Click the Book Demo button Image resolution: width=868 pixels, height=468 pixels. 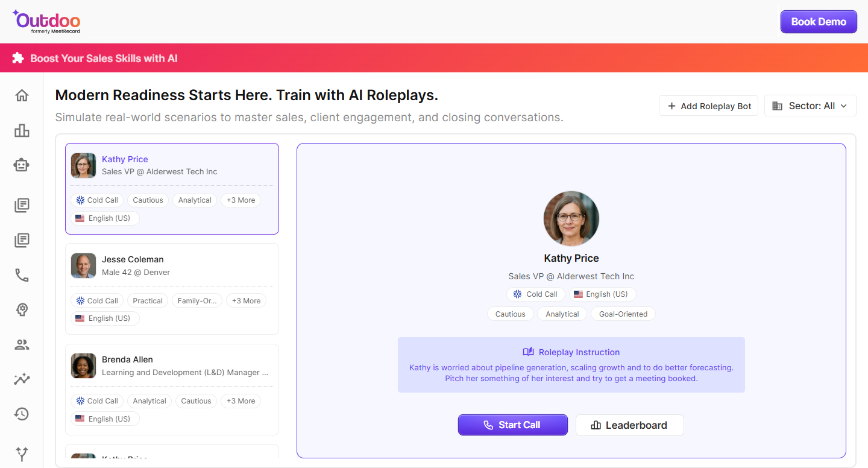click(x=818, y=22)
